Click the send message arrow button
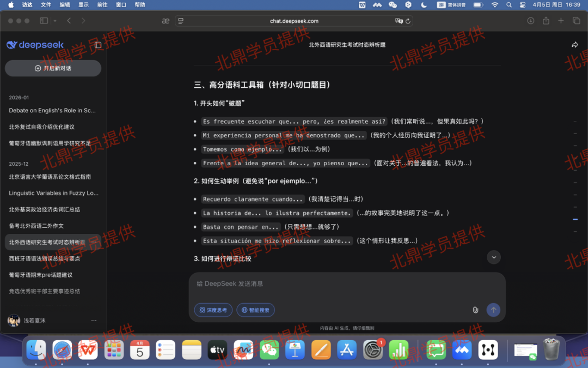588x368 pixels. tap(493, 310)
